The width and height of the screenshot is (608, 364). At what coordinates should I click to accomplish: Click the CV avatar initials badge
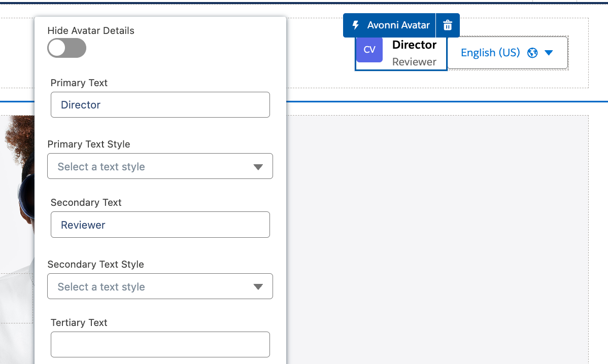point(369,50)
